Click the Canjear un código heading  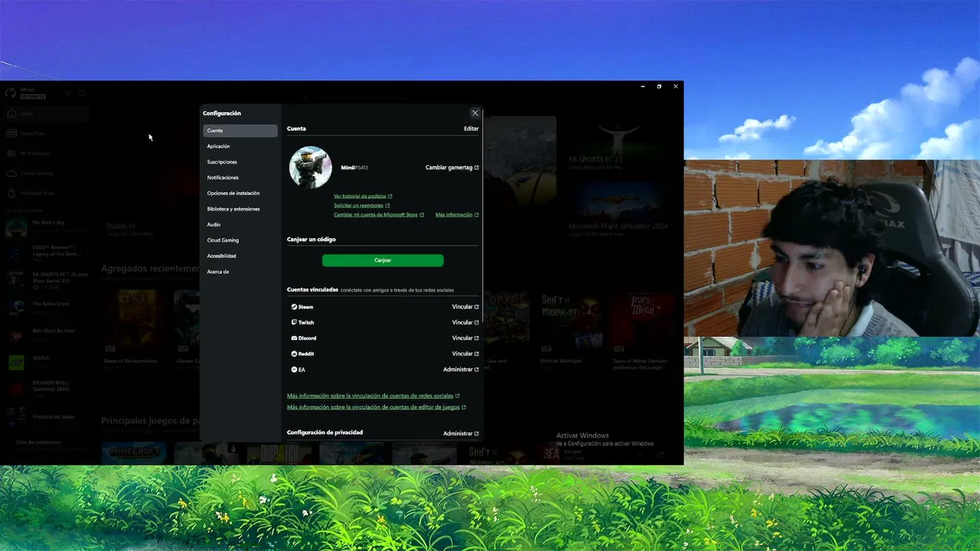coord(312,240)
